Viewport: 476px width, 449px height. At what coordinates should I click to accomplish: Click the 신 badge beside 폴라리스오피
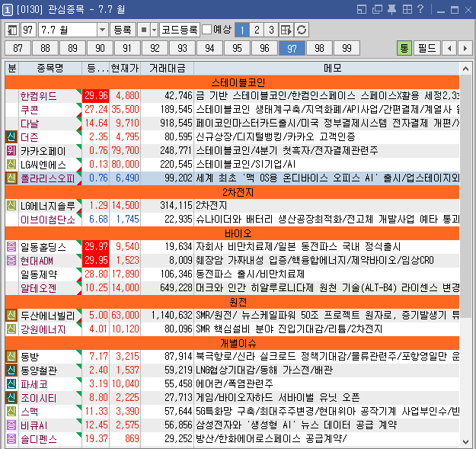tap(11, 178)
